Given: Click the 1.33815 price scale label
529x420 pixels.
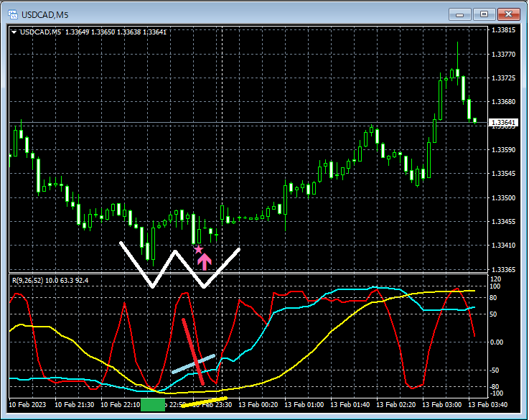Looking at the screenshot, I should [504, 30].
